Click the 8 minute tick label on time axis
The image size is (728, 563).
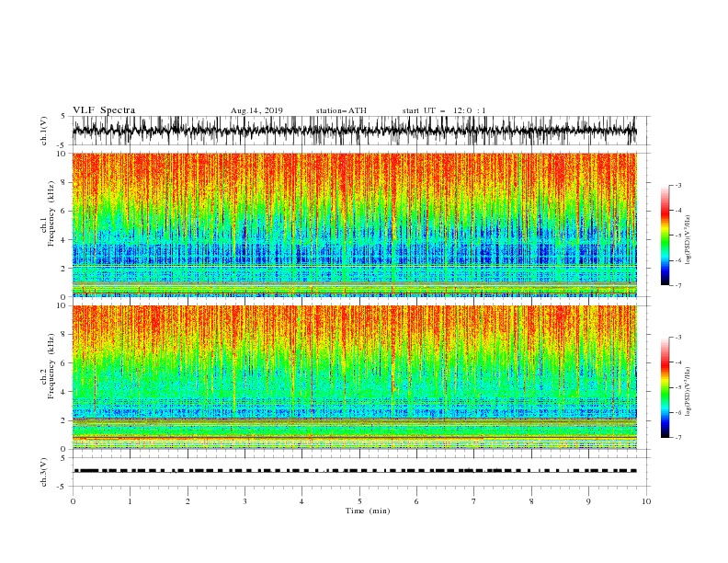point(531,501)
